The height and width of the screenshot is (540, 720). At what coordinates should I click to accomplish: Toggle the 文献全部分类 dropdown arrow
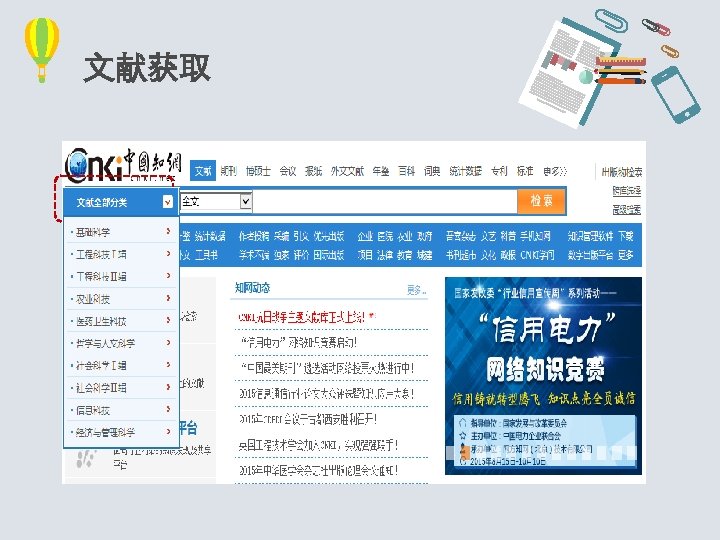[168, 202]
